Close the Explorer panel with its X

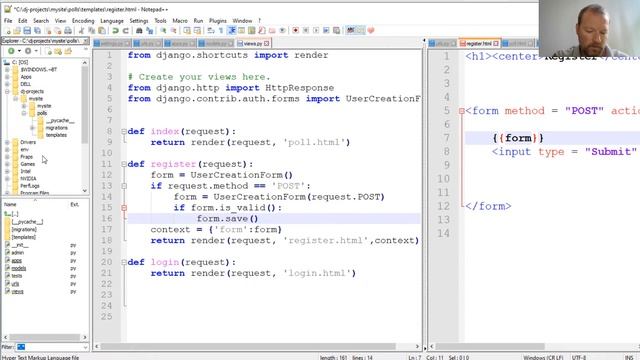point(85,41)
